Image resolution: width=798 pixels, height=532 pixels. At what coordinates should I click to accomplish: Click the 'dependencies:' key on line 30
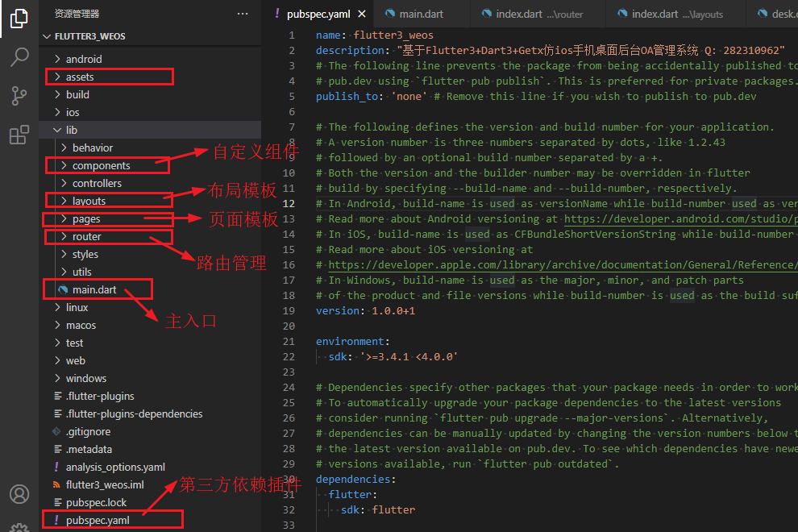pos(355,479)
